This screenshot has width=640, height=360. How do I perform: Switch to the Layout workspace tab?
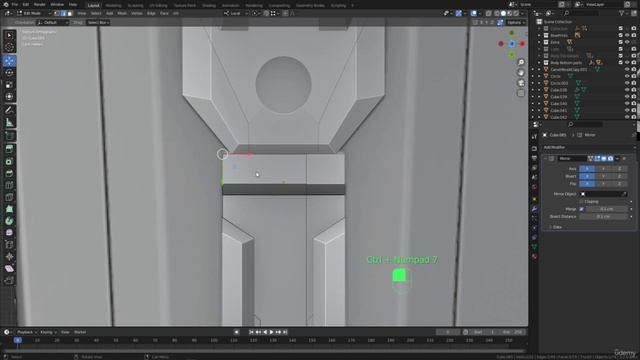point(93,5)
